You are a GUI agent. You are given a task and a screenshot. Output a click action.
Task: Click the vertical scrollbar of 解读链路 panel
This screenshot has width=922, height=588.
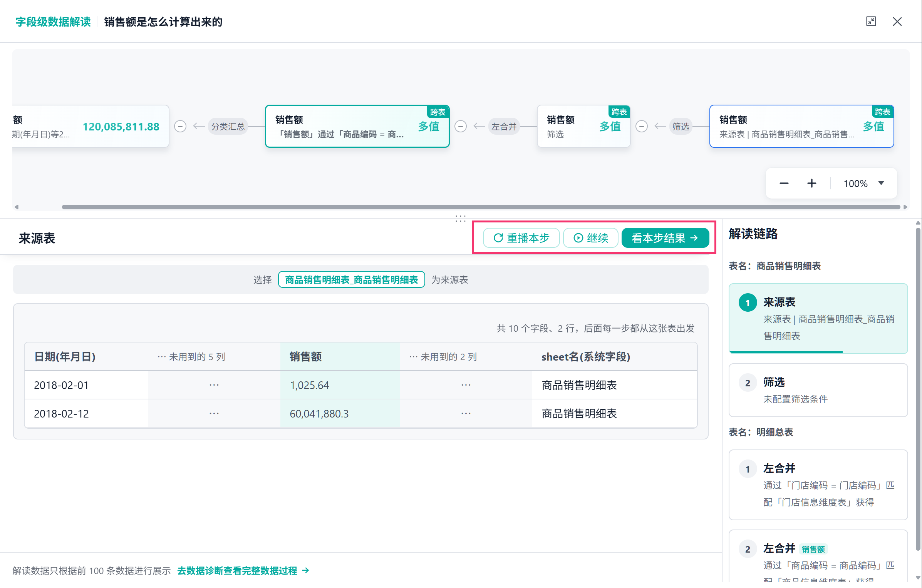coord(918,389)
